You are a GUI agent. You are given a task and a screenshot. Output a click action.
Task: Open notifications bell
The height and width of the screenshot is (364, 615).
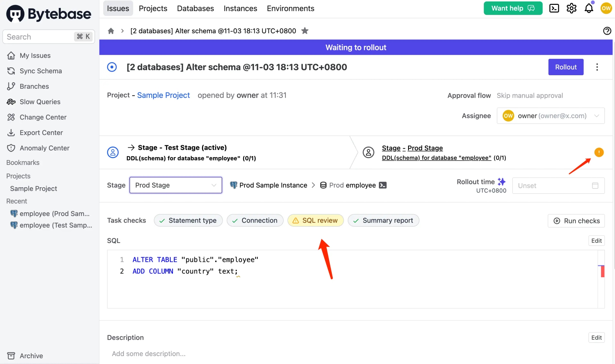click(589, 8)
